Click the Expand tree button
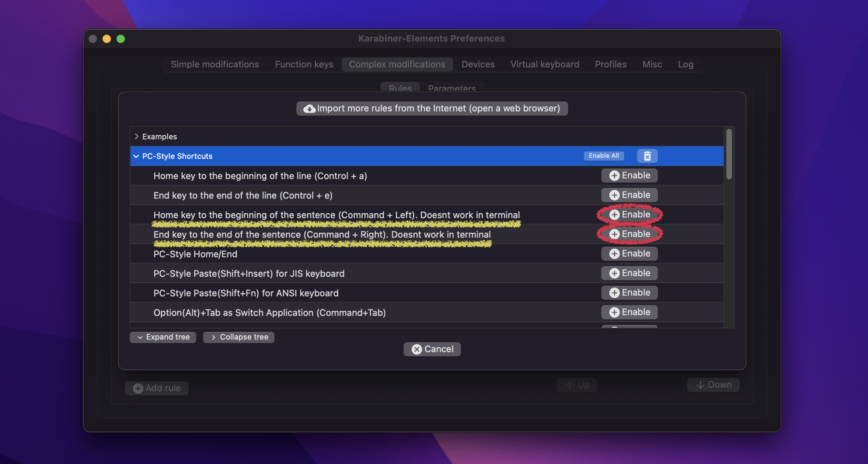This screenshot has height=464, width=868. click(163, 337)
